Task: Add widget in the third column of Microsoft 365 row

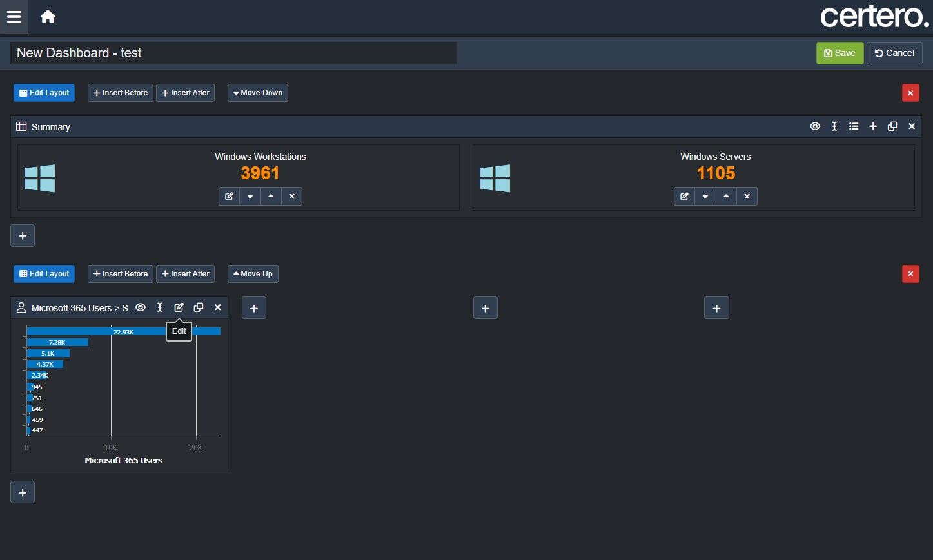Action: tap(486, 309)
